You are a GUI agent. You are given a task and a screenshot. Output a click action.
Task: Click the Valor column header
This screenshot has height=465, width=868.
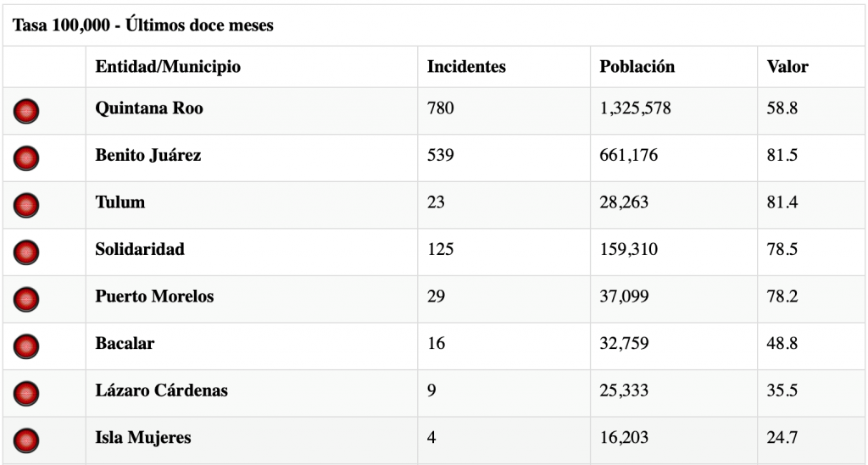click(787, 67)
